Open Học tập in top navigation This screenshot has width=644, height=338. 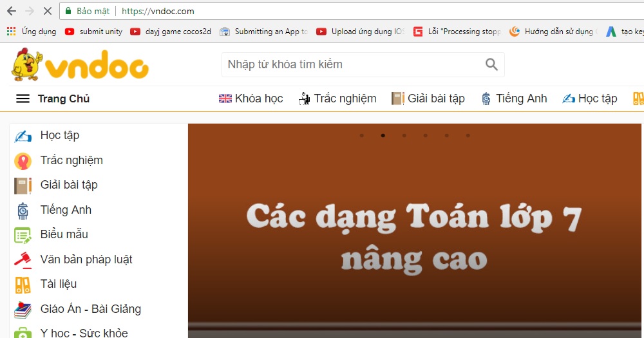(598, 99)
